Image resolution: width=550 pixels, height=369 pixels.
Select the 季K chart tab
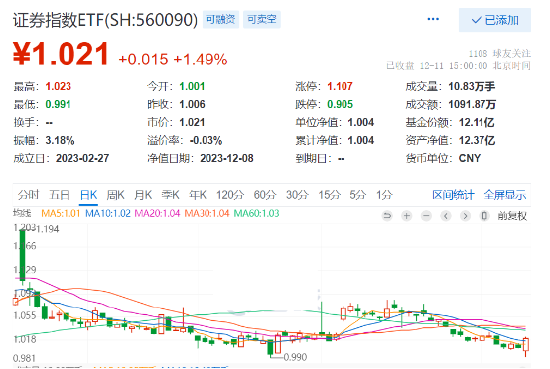click(170, 195)
